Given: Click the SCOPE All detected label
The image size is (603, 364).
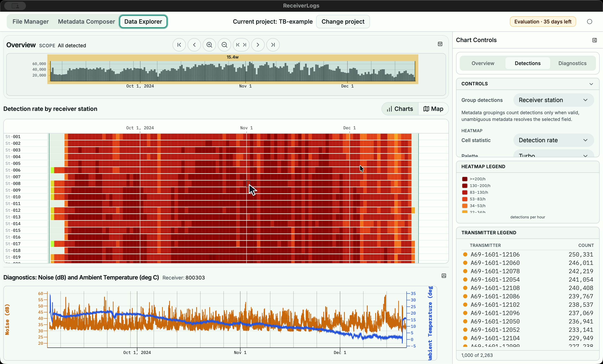Looking at the screenshot, I should 62,45.
